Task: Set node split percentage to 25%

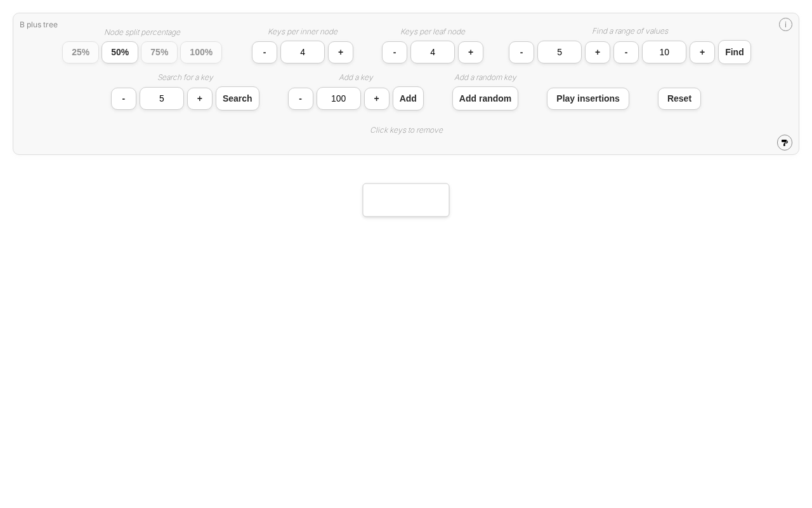Action: click(x=81, y=52)
